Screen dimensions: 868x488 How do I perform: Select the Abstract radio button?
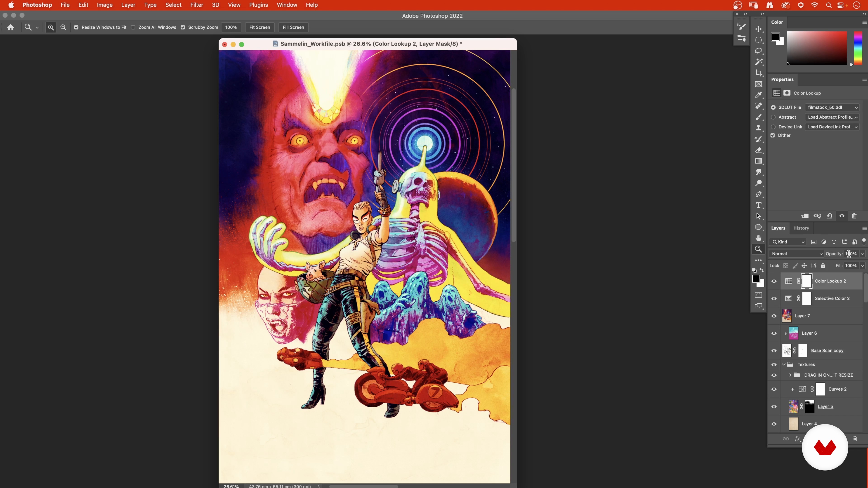click(x=773, y=117)
